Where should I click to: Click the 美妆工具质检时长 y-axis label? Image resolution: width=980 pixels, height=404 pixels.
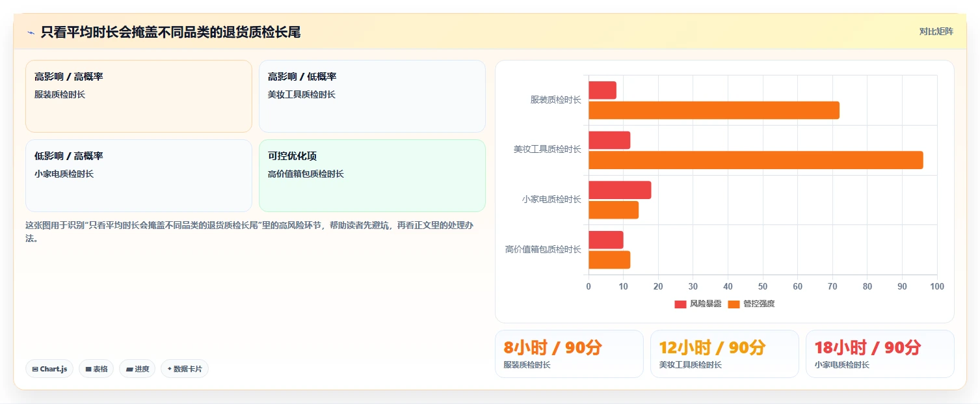(548, 150)
